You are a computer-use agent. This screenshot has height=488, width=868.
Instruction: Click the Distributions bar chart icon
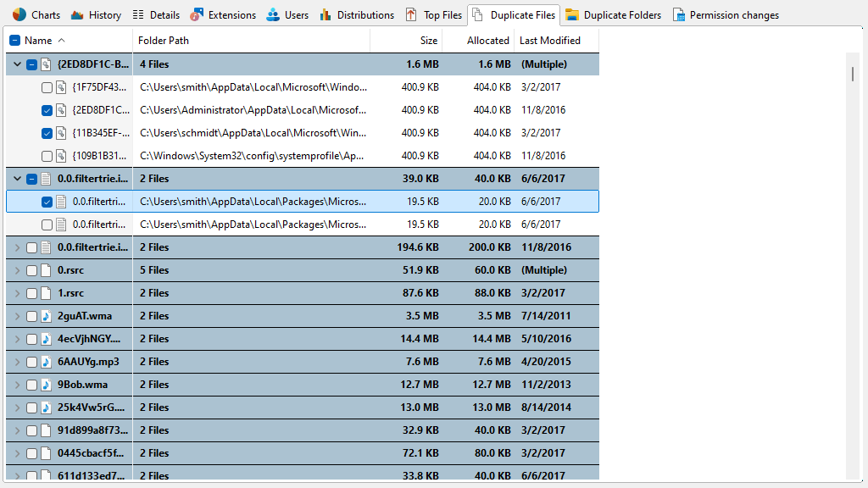pos(325,14)
